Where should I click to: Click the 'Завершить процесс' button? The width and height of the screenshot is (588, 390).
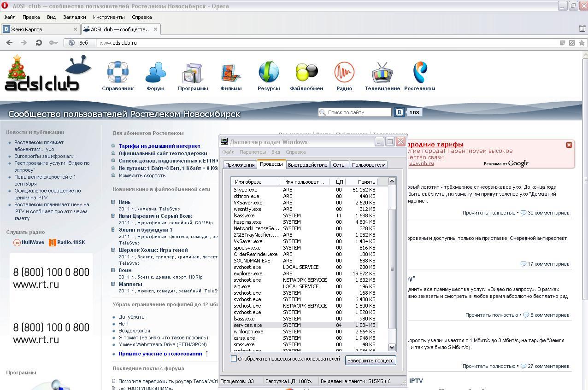(x=370, y=361)
